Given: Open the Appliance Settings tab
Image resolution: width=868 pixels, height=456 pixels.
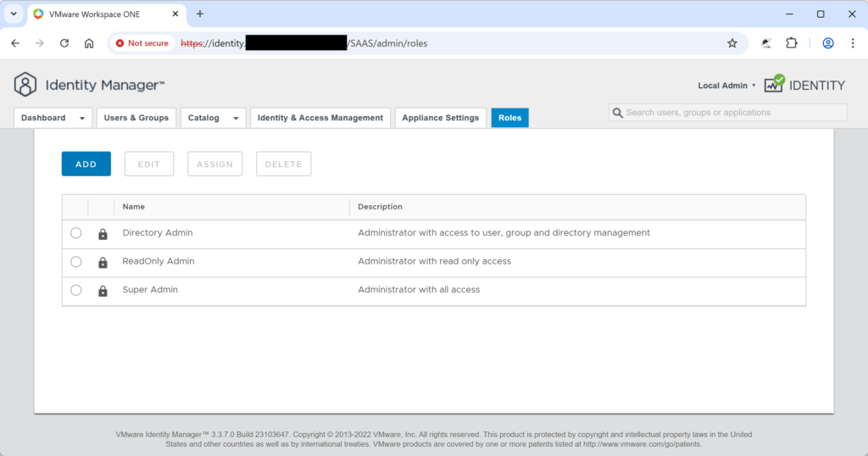Looking at the screenshot, I should pos(440,118).
